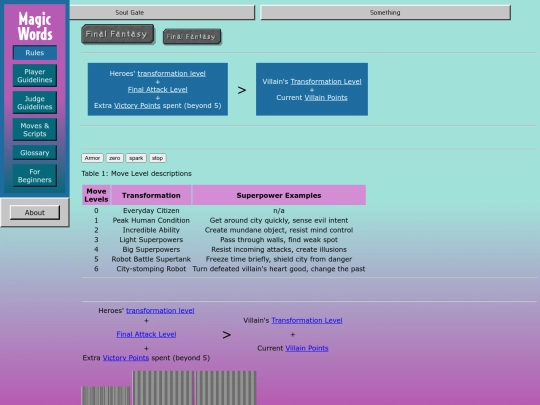Click the About button

[x=35, y=212]
